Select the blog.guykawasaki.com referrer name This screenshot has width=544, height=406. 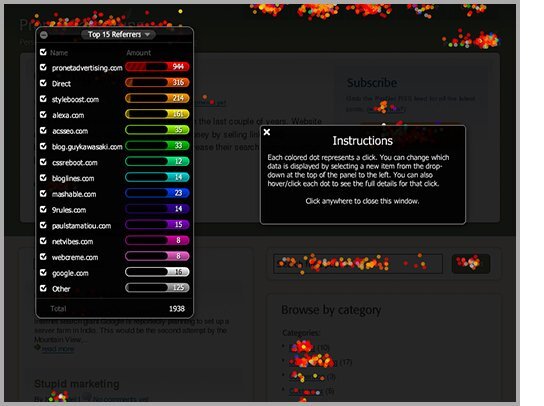tap(87, 147)
